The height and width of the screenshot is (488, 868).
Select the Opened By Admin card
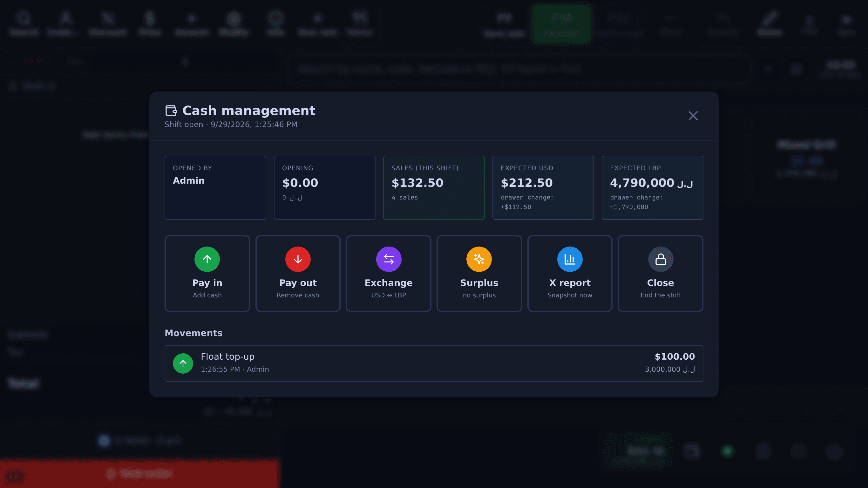point(215,187)
